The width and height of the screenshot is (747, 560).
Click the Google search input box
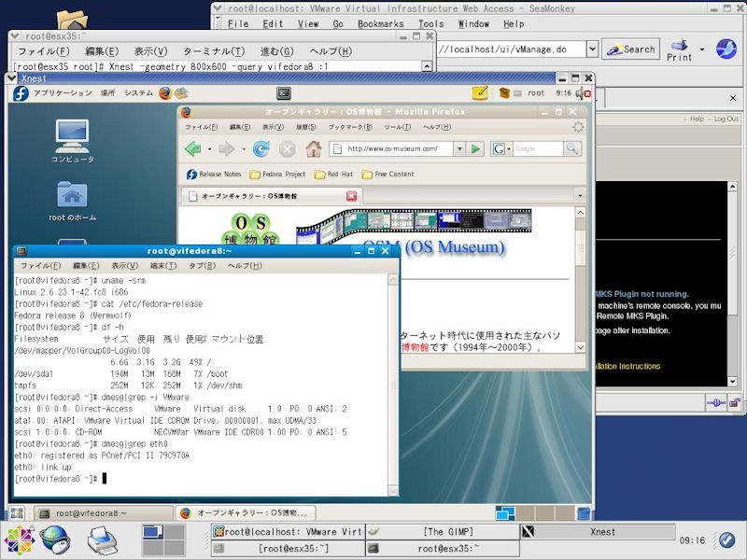point(538,149)
